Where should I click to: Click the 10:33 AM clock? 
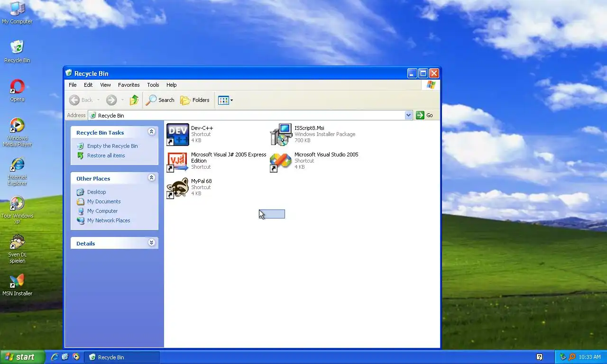(590, 357)
